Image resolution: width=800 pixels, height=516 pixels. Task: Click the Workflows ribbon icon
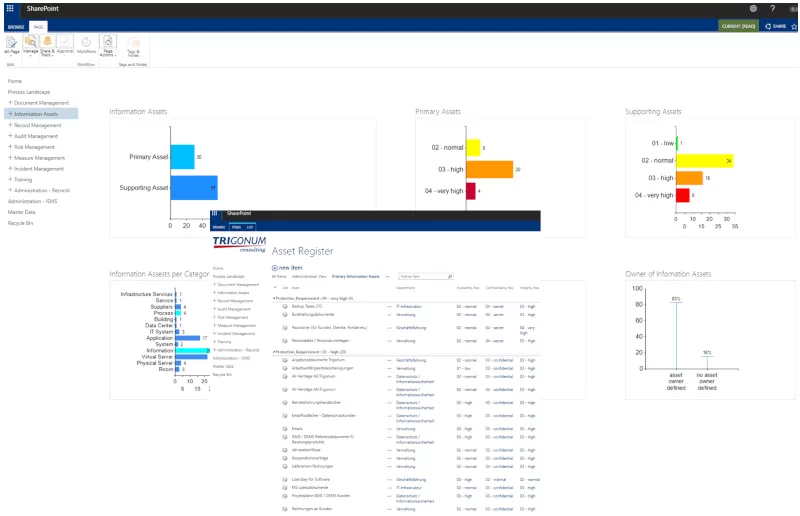pyautogui.click(x=86, y=42)
